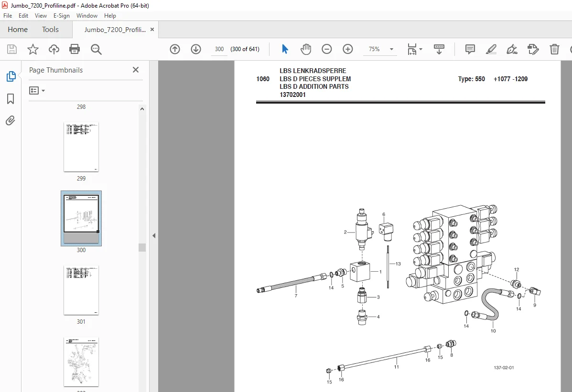Screen dimensions: 572x392
Task: Click the stamp tool icon
Action: pyautogui.click(x=533, y=49)
